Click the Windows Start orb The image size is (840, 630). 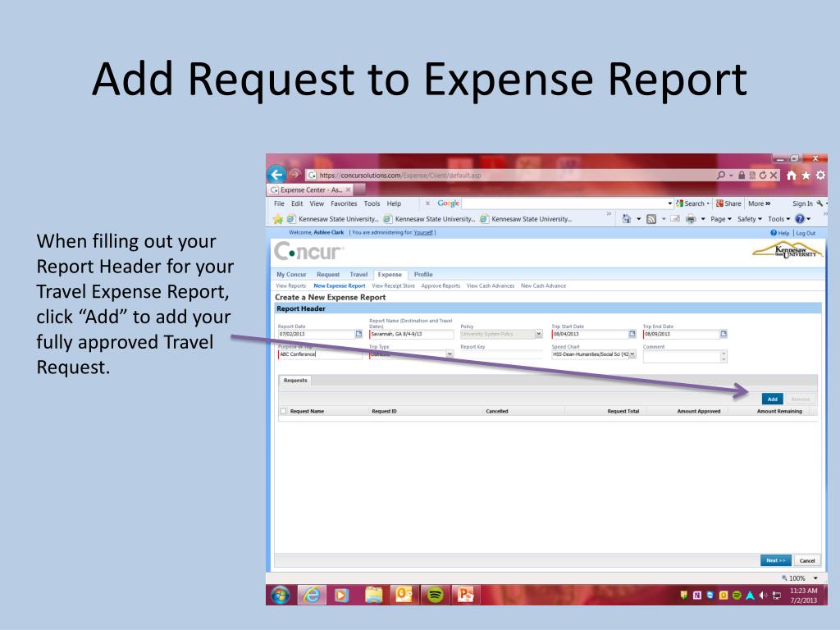pos(281,595)
